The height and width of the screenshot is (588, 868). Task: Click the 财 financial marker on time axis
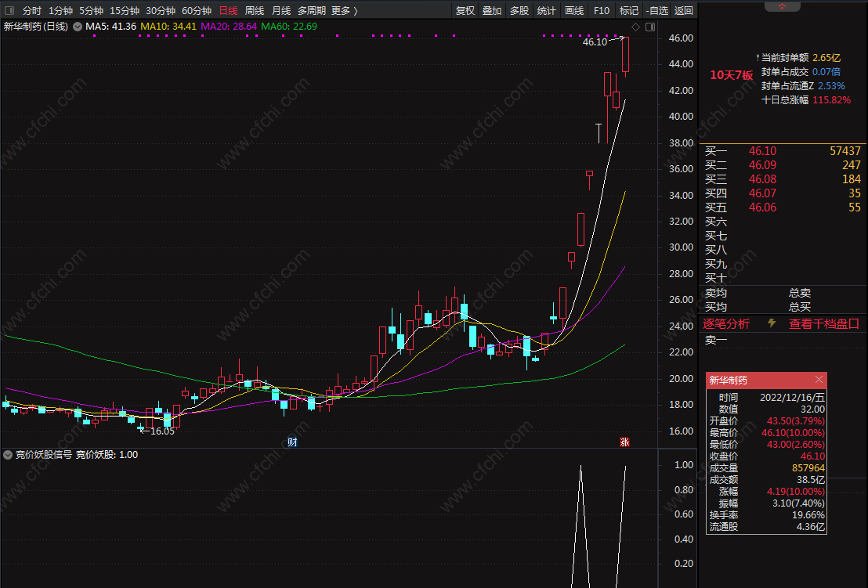tap(292, 442)
